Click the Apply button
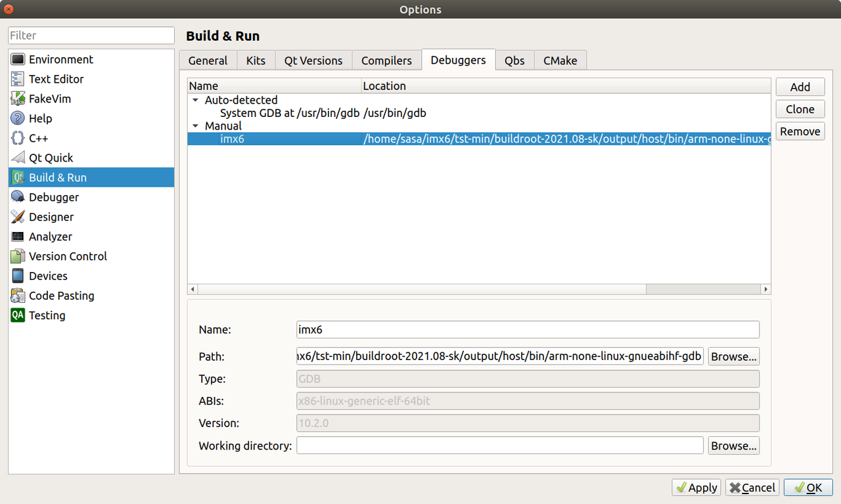Screen dimensions: 841x504 pos(696,488)
